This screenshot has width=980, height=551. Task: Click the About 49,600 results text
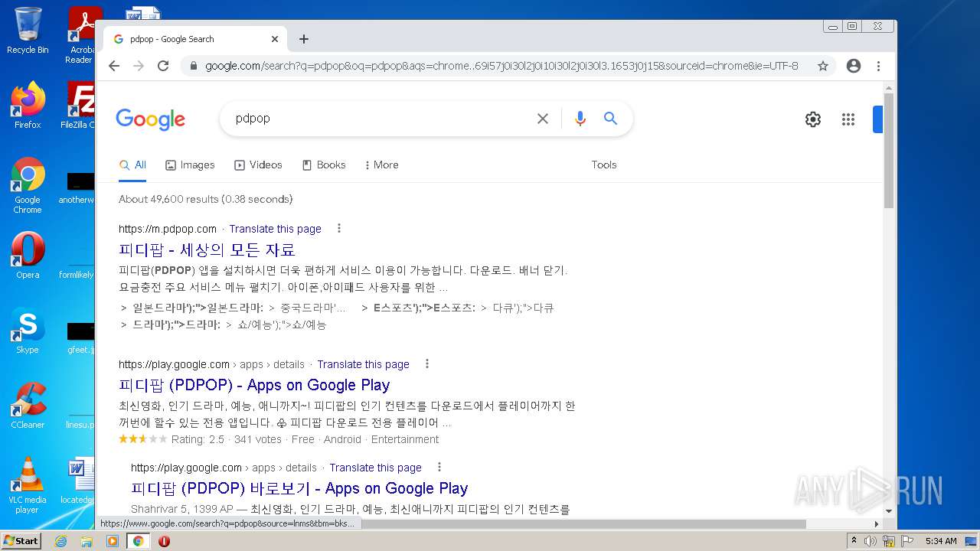pyautogui.click(x=206, y=199)
